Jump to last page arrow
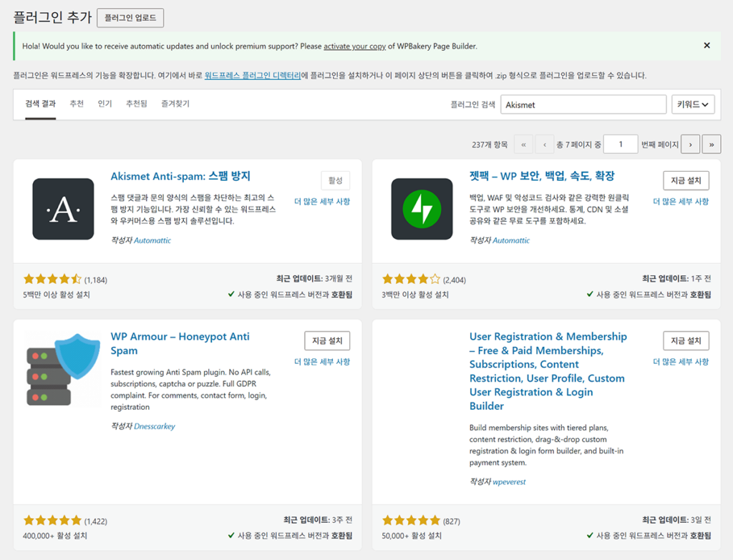The height and width of the screenshot is (560, 733). (712, 144)
